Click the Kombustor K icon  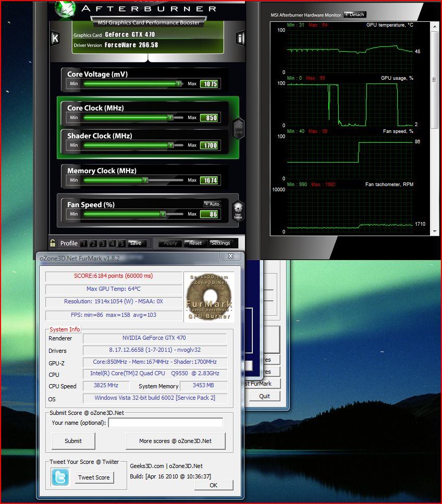55,38
